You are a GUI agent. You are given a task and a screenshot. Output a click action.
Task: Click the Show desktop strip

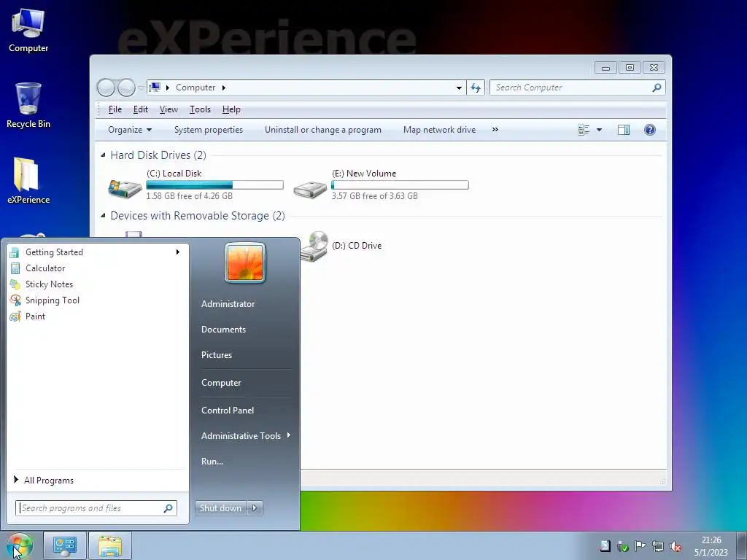coord(742,545)
